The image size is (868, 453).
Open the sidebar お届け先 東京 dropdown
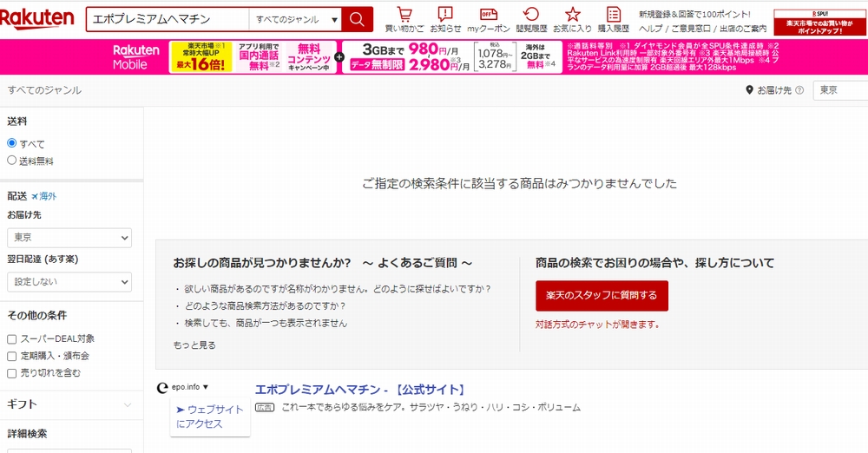pyautogui.click(x=69, y=238)
